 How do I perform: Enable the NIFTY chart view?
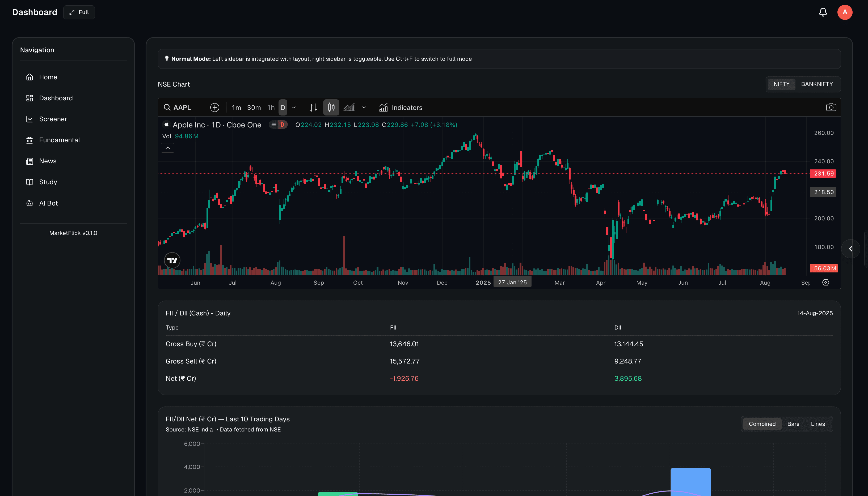(781, 84)
